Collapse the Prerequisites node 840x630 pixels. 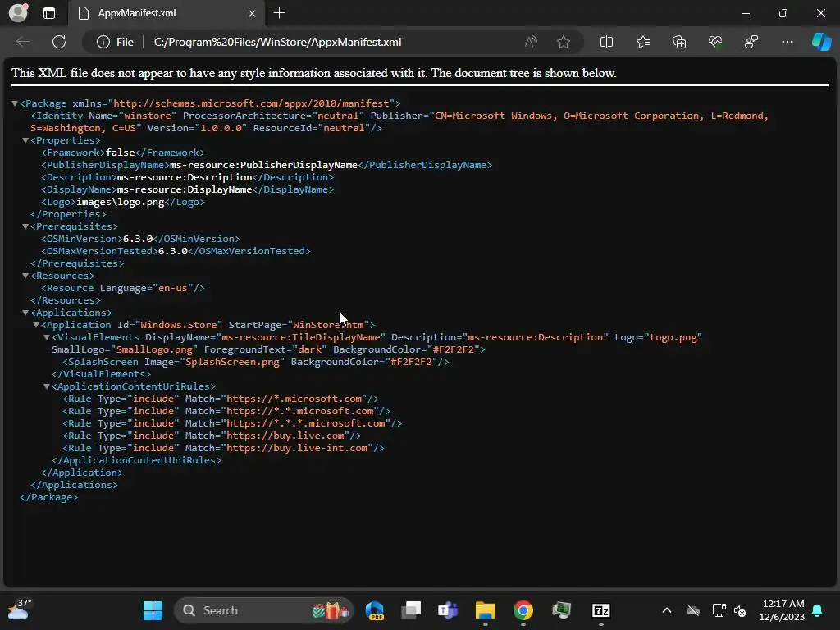[x=25, y=226]
